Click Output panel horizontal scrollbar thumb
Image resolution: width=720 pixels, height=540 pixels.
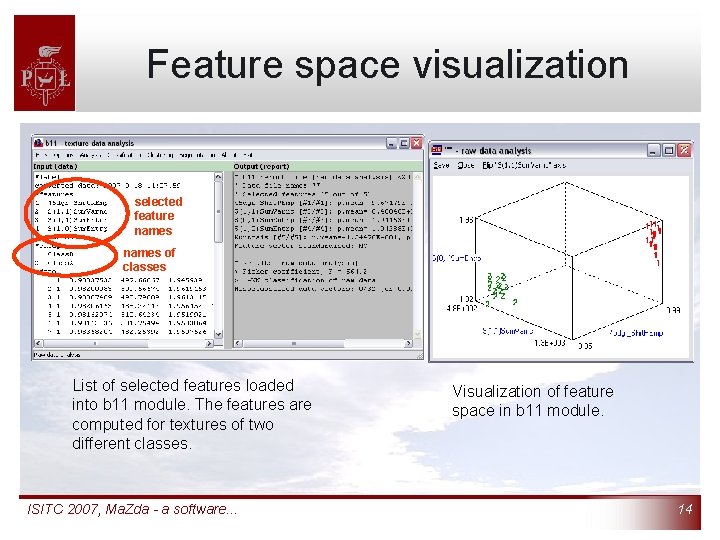point(294,343)
